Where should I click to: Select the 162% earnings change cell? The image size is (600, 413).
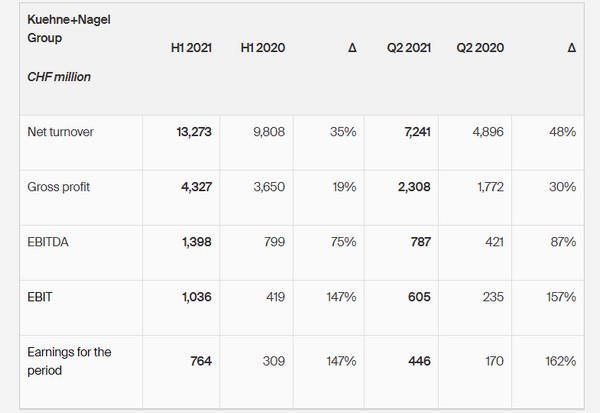[559, 361]
